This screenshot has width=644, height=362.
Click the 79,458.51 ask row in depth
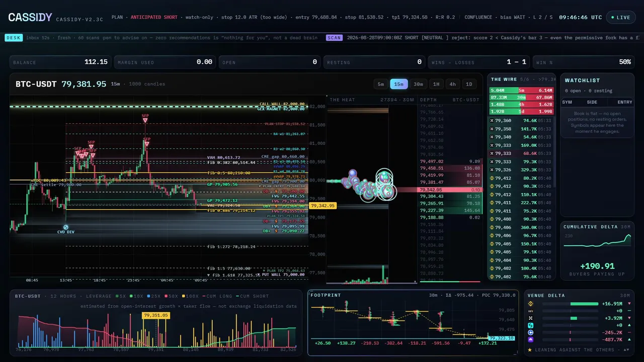[450, 168]
